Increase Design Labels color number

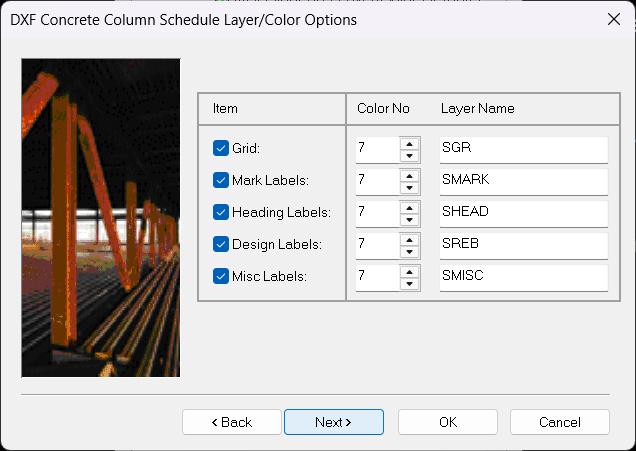click(409, 238)
